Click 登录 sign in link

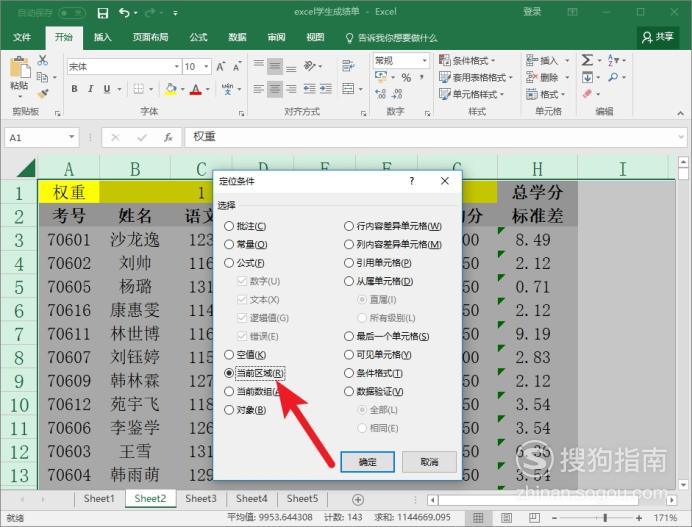(532, 12)
